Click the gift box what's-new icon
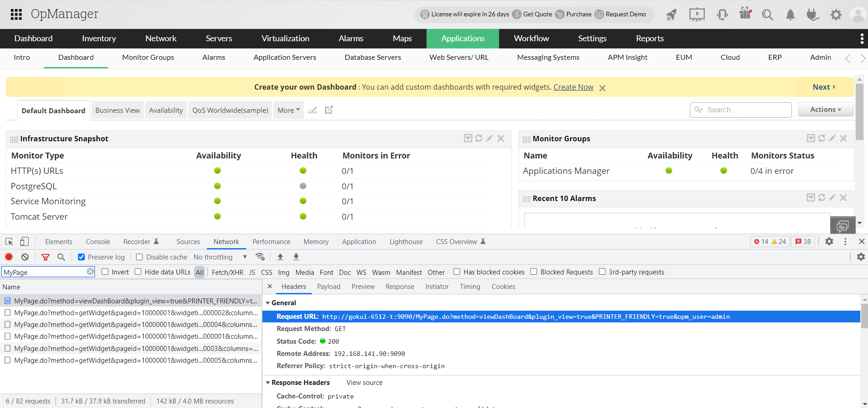Screen dimensions: 868x408 [745, 14]
